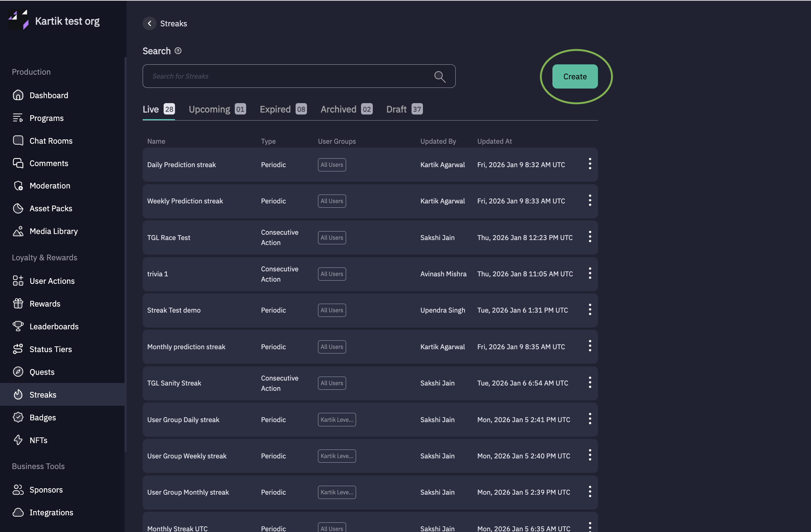Open Weekly Prediction streak entry

point(185,201)
